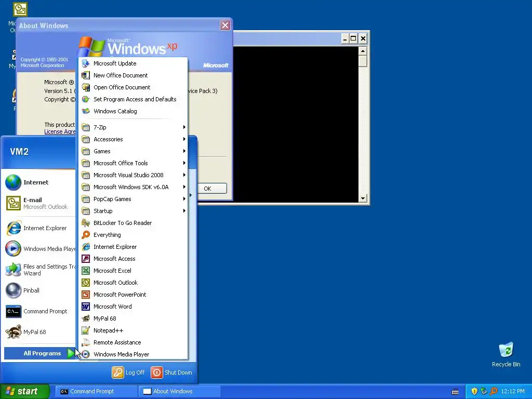Open Internet from the pinned start menu
532x399 pixels.
point(39,182)
